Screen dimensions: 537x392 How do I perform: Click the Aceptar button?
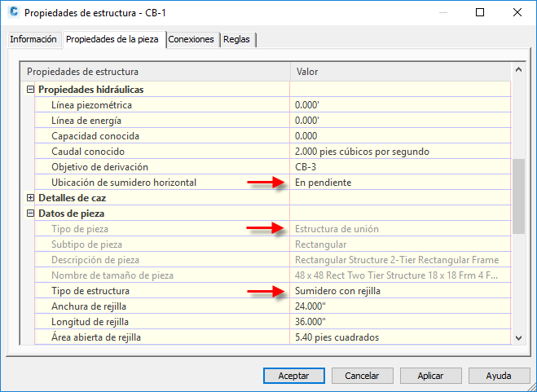294,376
